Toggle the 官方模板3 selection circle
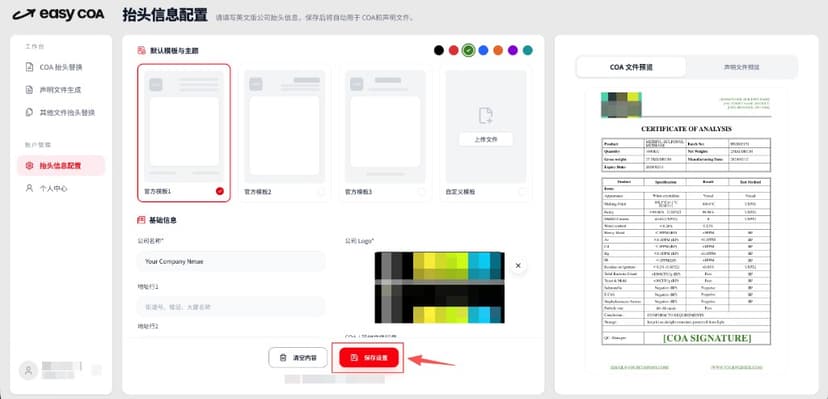 421,192
